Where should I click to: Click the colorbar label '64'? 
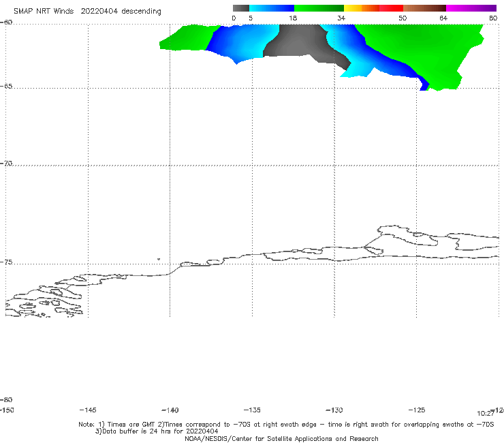pos(443,18)
